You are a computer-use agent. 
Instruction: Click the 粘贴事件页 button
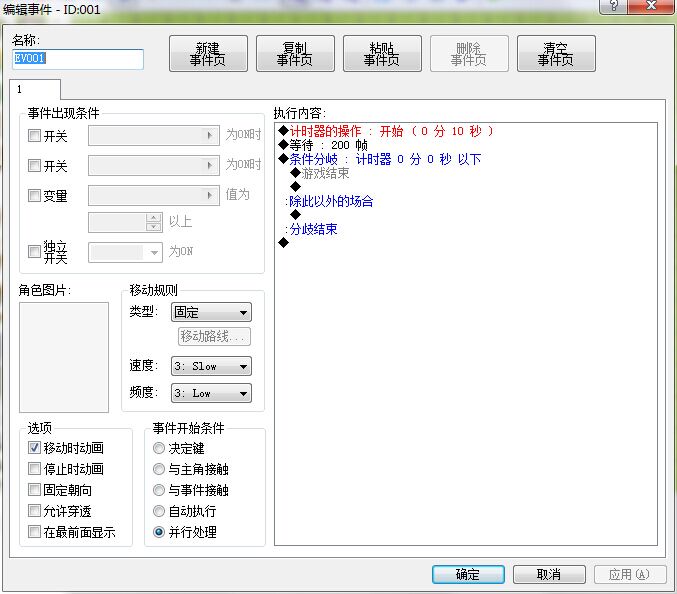[x=382, y=54]
